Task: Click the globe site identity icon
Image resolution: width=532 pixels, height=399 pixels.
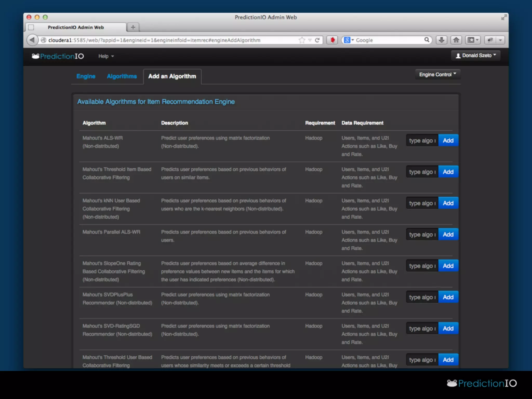Action: point(44,40)
